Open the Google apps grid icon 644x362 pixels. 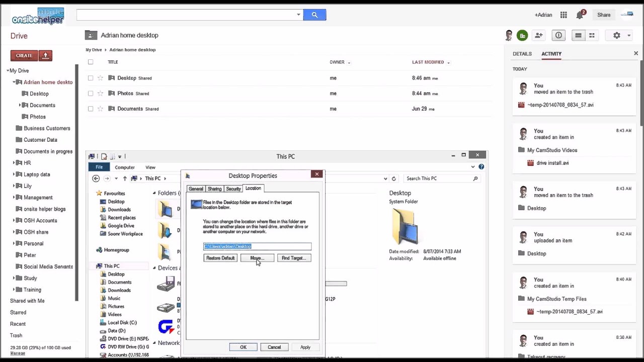click(563, 15)
